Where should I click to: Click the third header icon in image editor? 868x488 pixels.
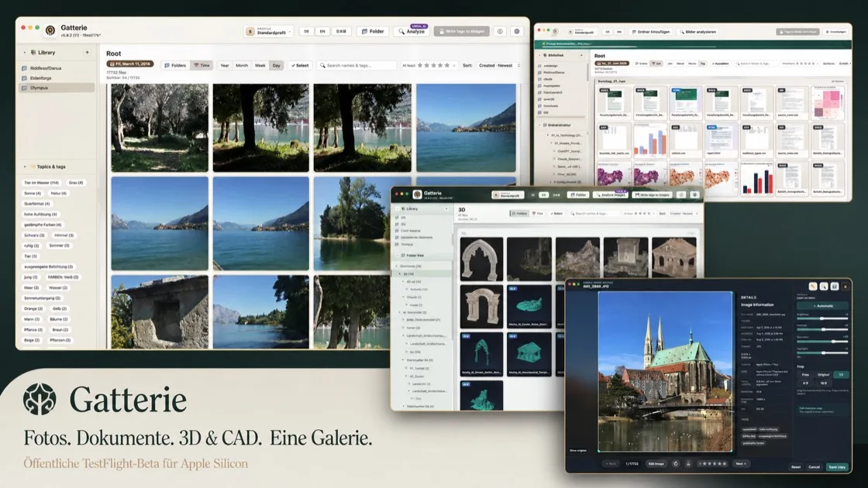(x=834, y=286)
